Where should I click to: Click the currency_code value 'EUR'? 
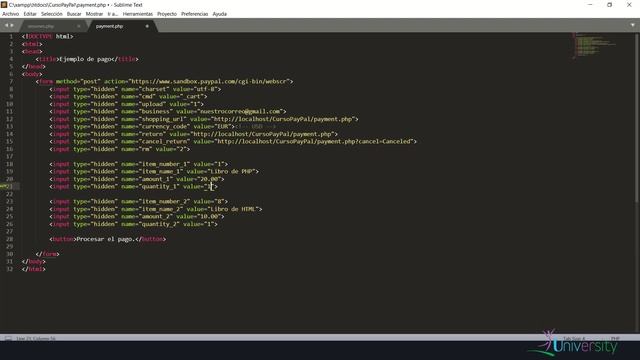pyautogui.click(x=223, y=127)
